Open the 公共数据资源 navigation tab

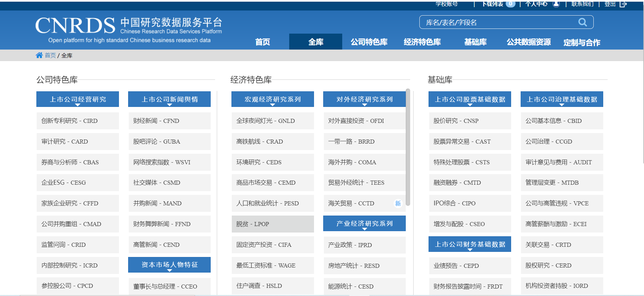click(528, 42)
